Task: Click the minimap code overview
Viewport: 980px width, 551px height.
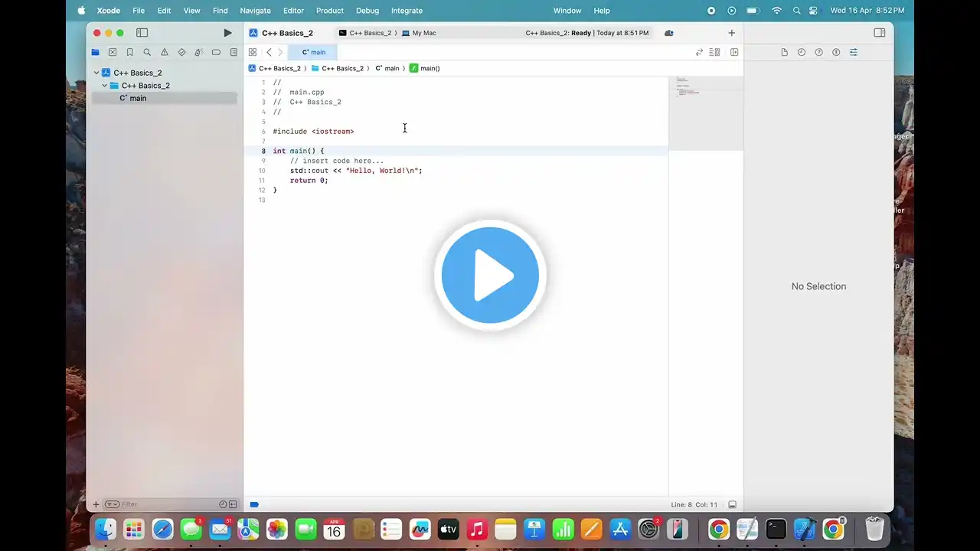Action: tap(705, 113)
